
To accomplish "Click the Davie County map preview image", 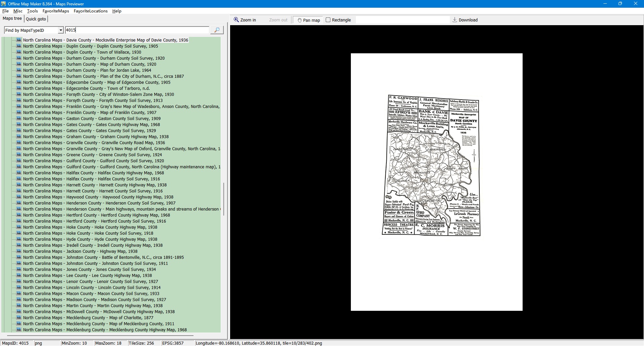I will click(431, 165).
